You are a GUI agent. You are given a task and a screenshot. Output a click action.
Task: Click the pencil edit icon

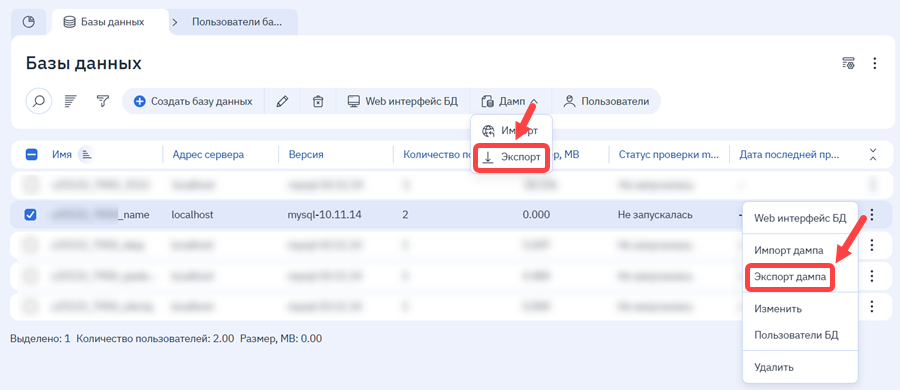(282, 102)
